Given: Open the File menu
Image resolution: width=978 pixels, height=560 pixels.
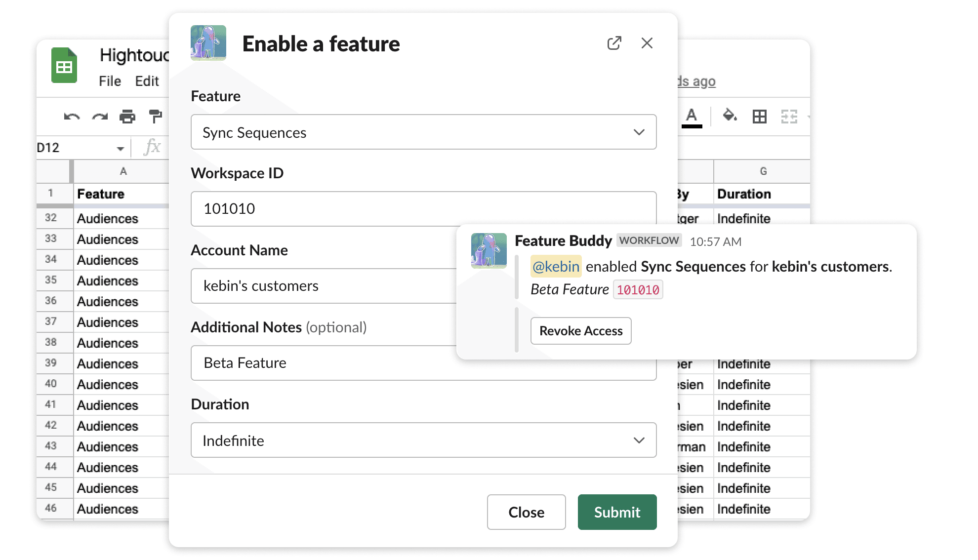Looking at the screenshot, I should (x=110, y=81).
